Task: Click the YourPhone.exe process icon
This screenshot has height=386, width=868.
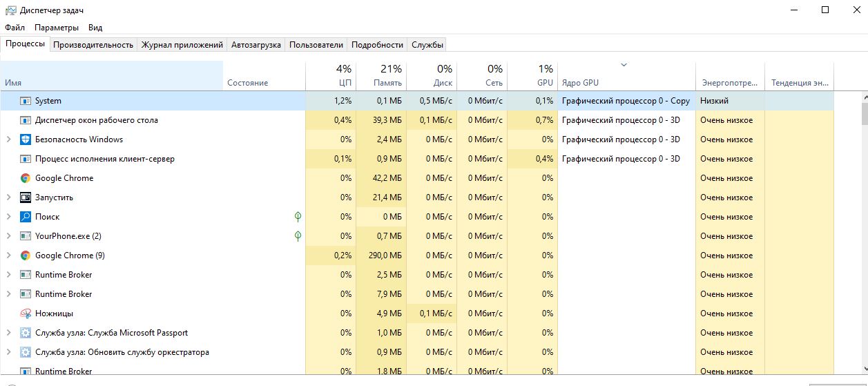Action: tap(26, 236)
